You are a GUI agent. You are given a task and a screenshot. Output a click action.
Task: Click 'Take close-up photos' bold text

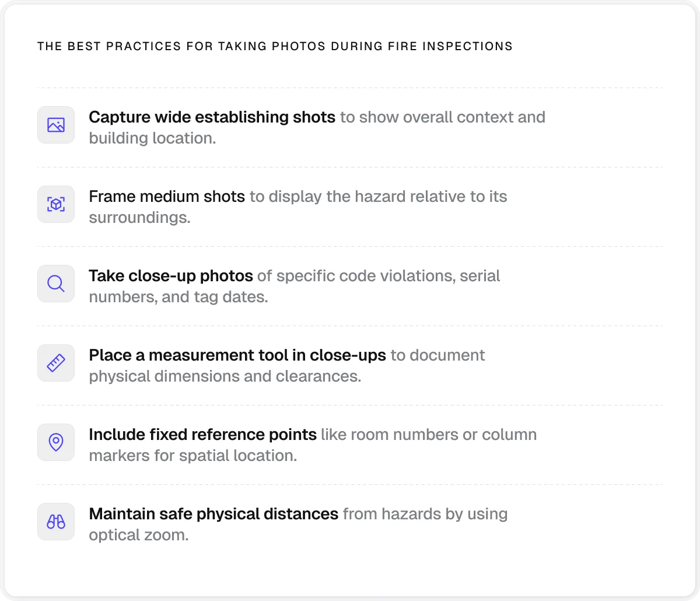pos(171,276)
